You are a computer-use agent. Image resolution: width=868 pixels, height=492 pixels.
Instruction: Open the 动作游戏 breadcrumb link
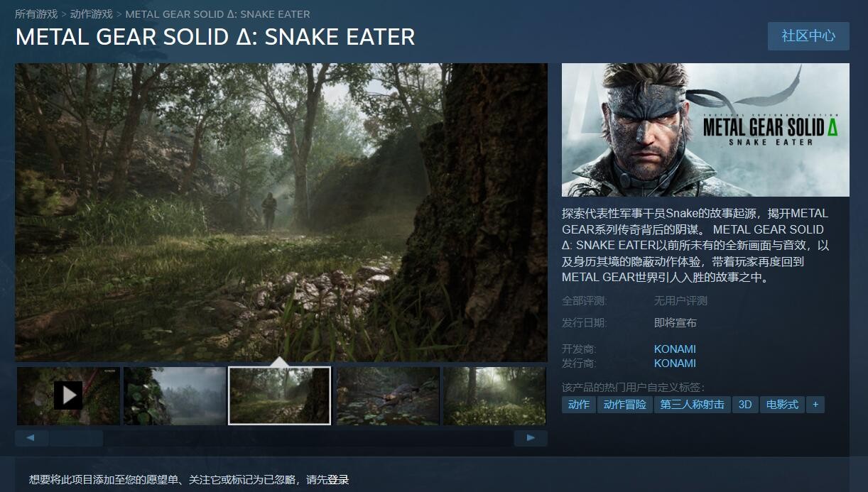tap(92, 14)
